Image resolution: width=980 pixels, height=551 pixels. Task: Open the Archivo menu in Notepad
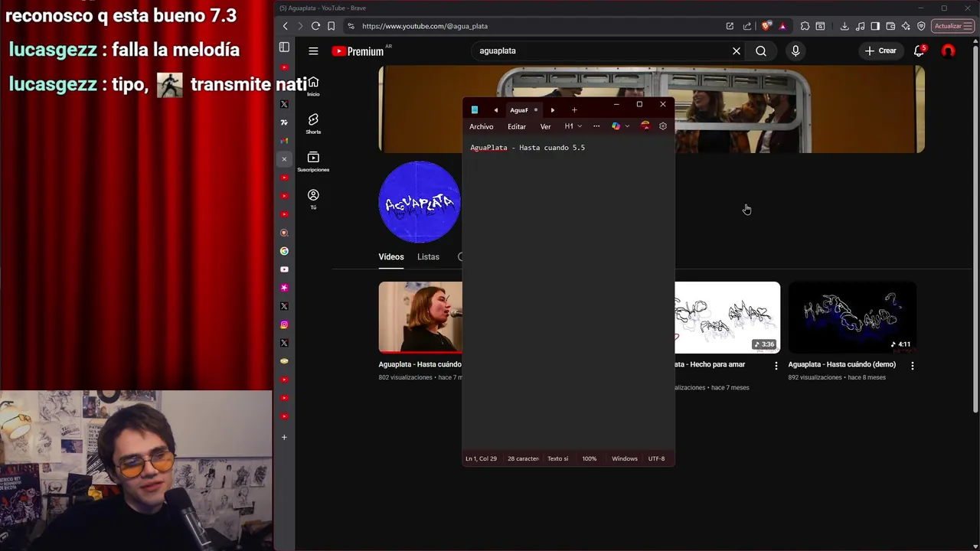pos(482,126)
